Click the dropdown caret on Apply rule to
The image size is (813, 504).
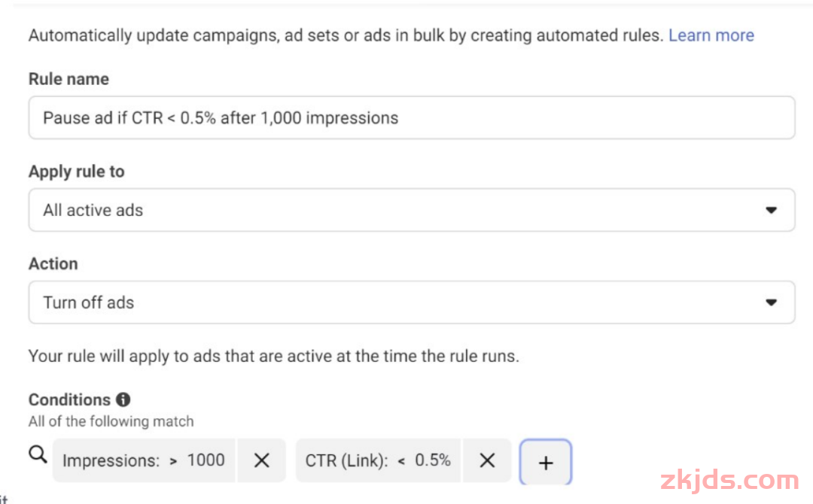[x=772, y=210]
